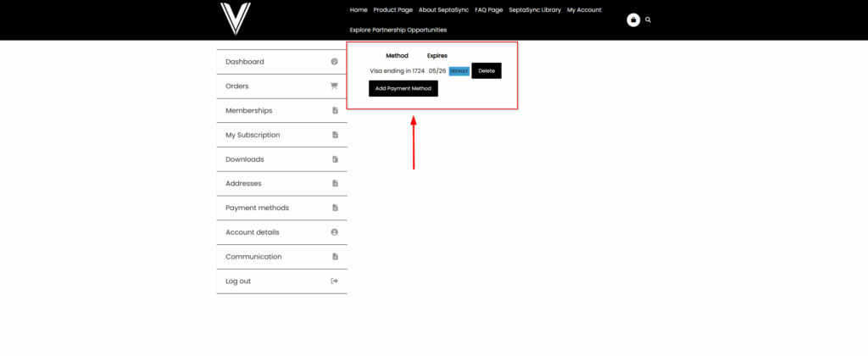868x356 pixels.
Task: Open the shopping bag cart icon
Action: [x=633, y=19]
